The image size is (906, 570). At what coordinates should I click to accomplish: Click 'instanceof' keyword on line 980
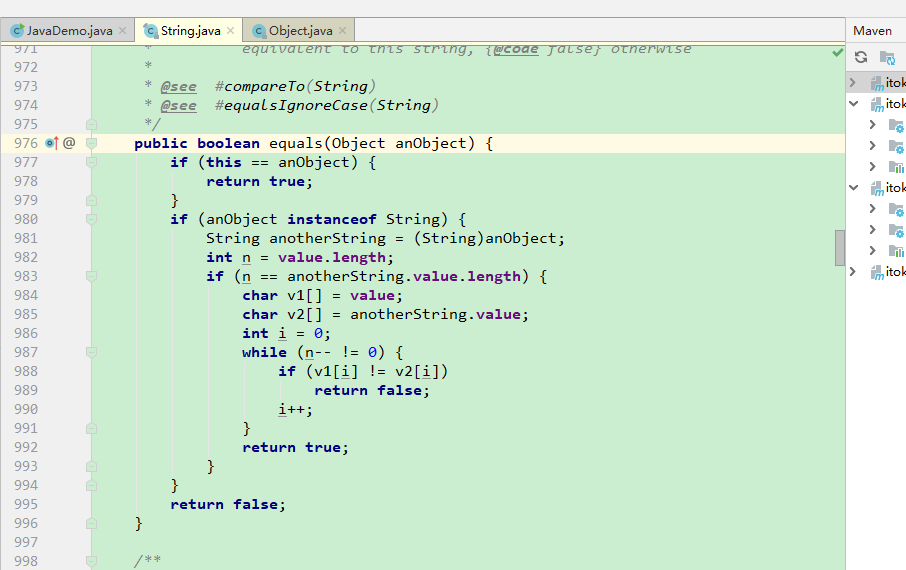(x=332, y=220)
